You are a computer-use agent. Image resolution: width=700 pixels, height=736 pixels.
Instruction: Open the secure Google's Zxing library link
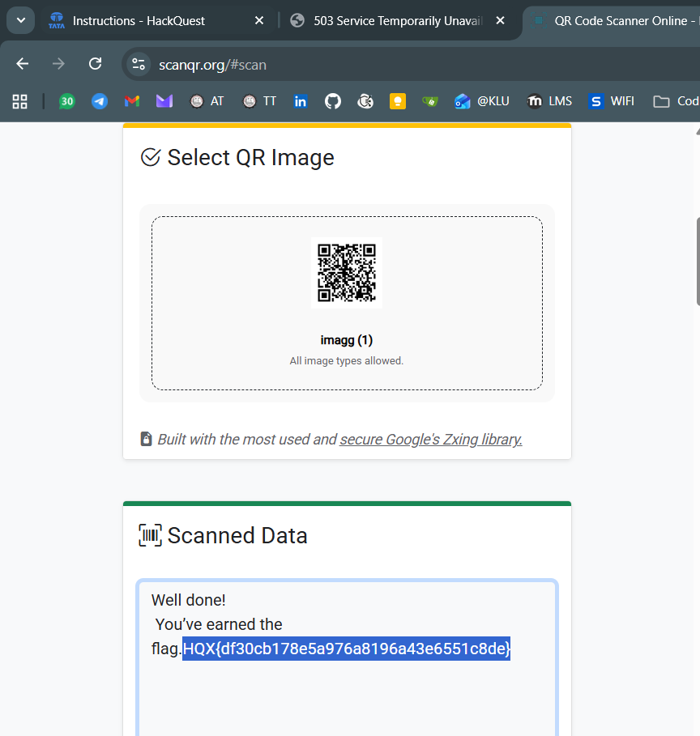[431, 440]
